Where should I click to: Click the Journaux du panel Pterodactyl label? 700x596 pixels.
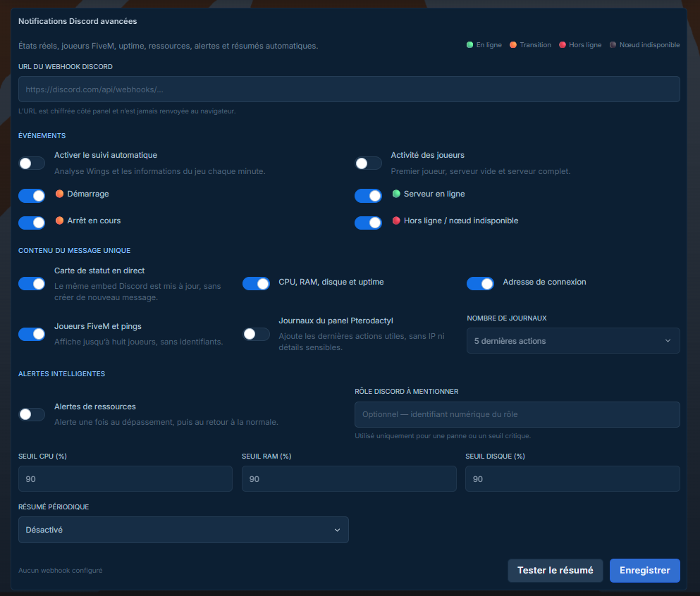click(x=336, y=321)
